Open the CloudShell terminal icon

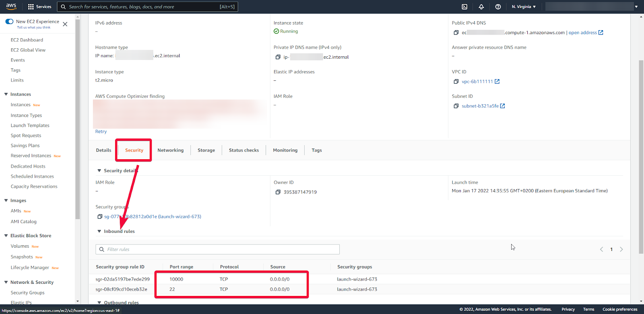pyautogui.click(x=464, y=7)
